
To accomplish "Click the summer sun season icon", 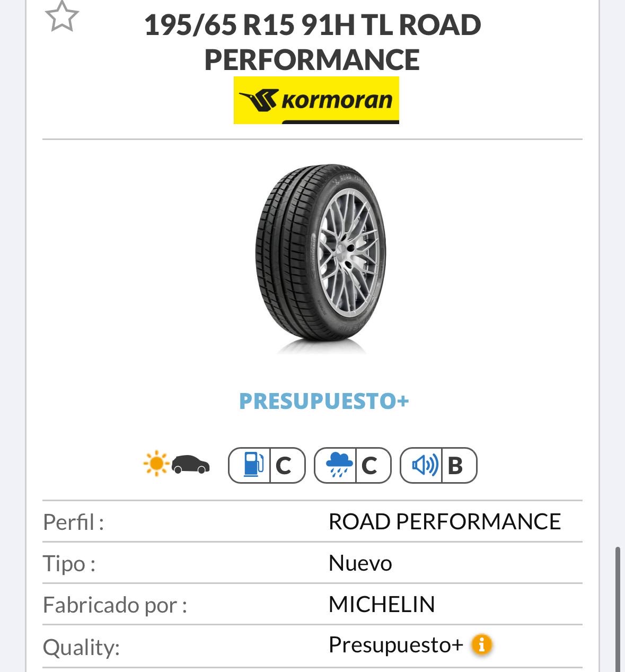I will [156, 464].
